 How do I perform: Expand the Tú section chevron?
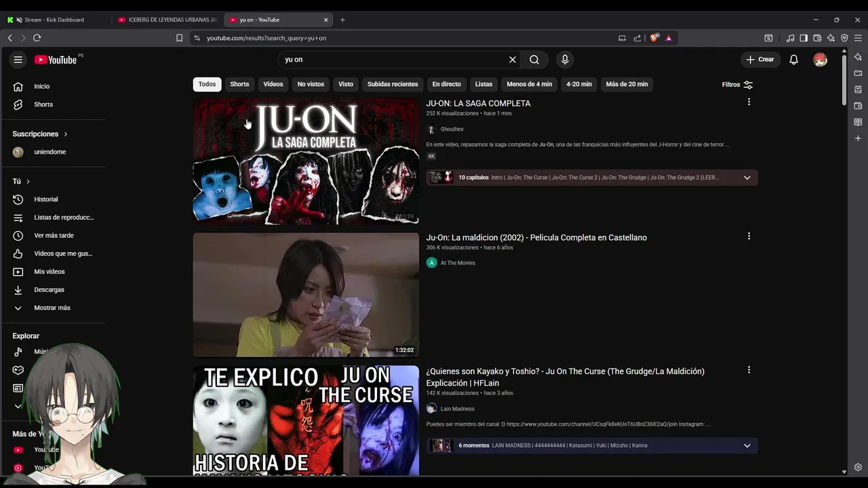[28, 182]
